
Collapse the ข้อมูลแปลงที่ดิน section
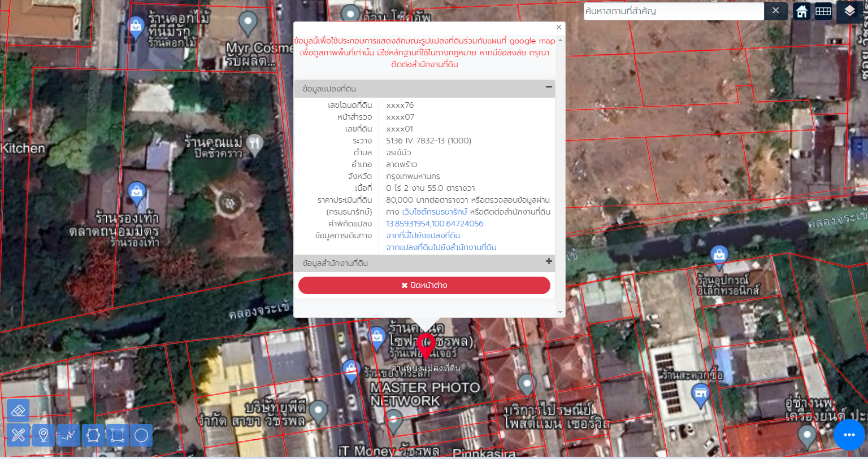[x=548, y=87]
